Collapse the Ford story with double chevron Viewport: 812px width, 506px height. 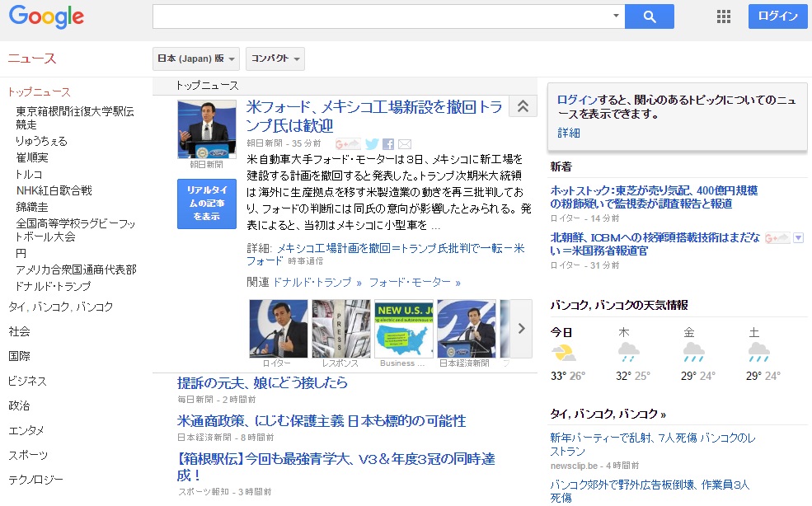tap(523, 106)
